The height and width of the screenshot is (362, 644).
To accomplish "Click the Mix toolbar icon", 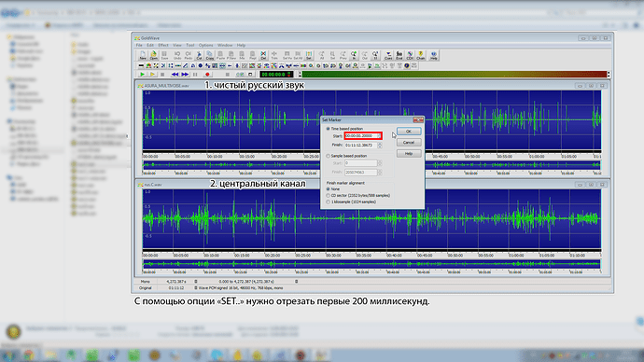I will pyautogui.click(x=242, y=55).
